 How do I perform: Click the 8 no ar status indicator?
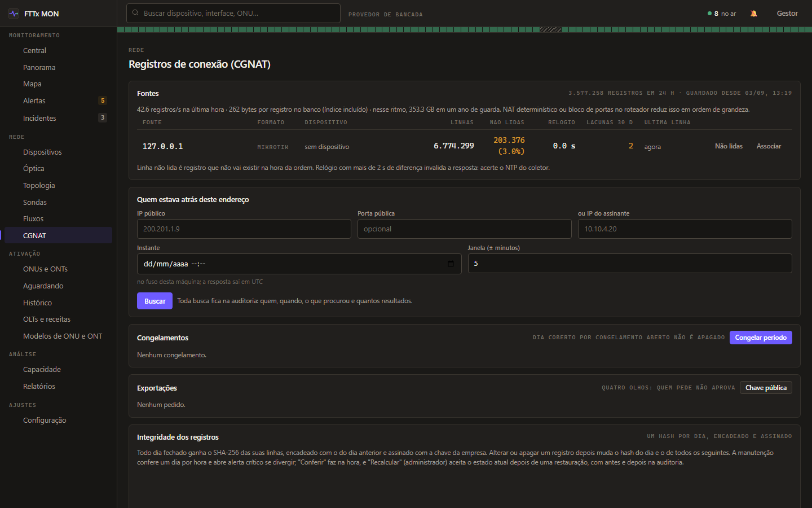click(x=722, y=14)
